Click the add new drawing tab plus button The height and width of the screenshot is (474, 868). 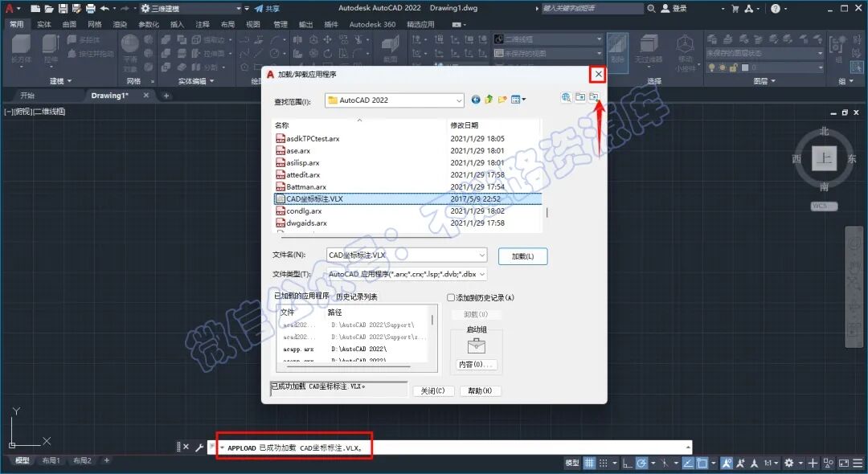(166, 96)
